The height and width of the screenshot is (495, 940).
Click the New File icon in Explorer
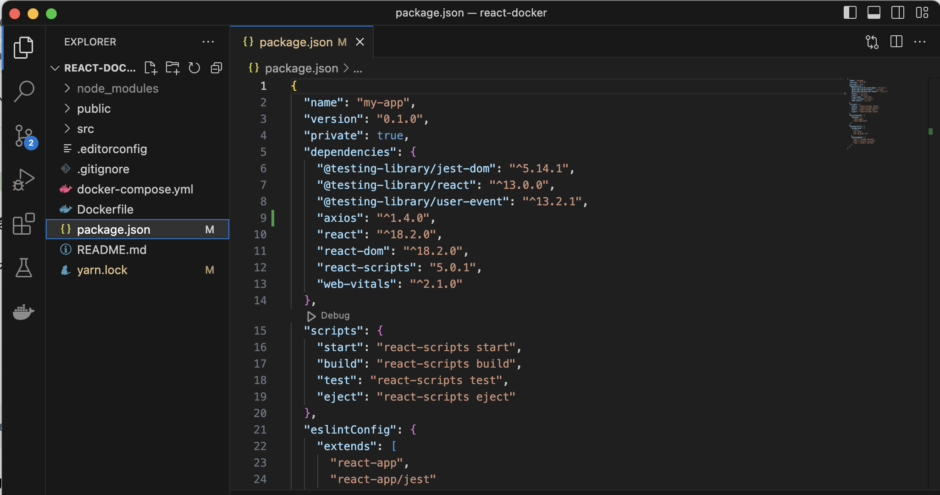tap(151, 68)
